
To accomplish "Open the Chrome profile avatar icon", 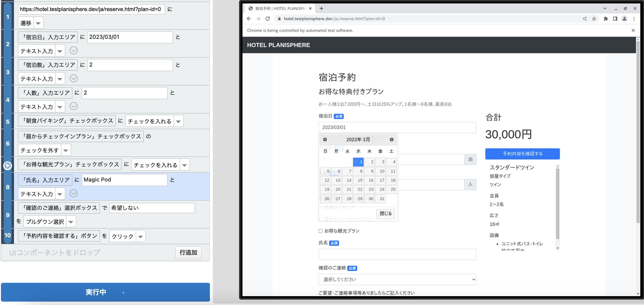I will coord(625,19).
